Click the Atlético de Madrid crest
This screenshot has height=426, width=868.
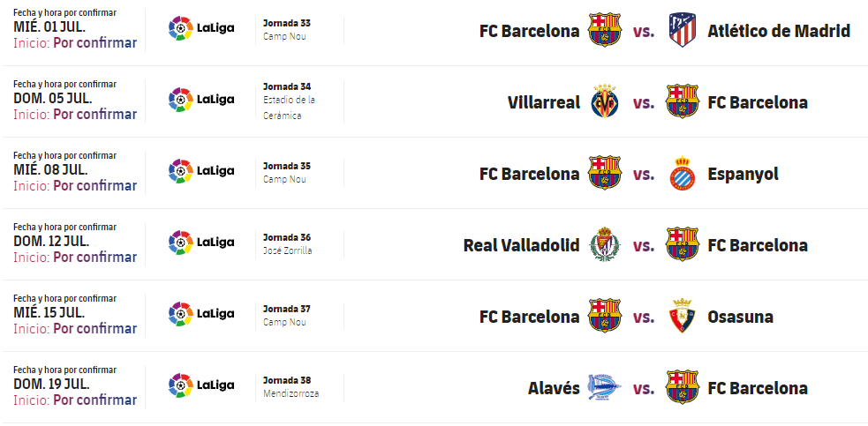click(x=683, y=31)
